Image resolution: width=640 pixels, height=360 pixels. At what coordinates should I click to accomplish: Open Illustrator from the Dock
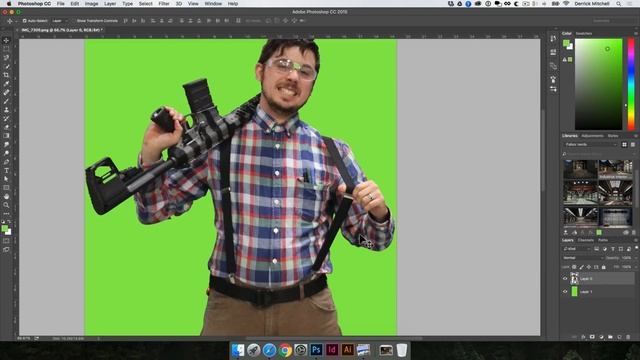point(347,350)
